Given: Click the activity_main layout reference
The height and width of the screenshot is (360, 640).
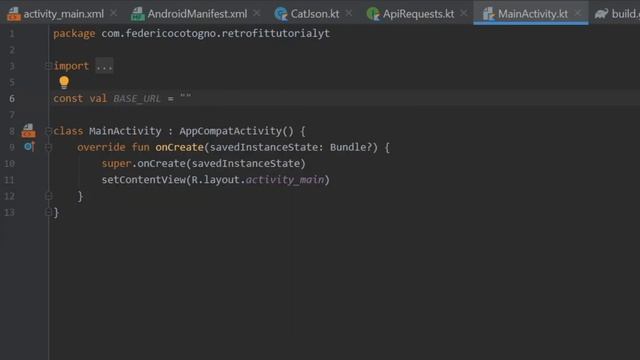Looking at the screenshot, I should [x=285, y=180].
